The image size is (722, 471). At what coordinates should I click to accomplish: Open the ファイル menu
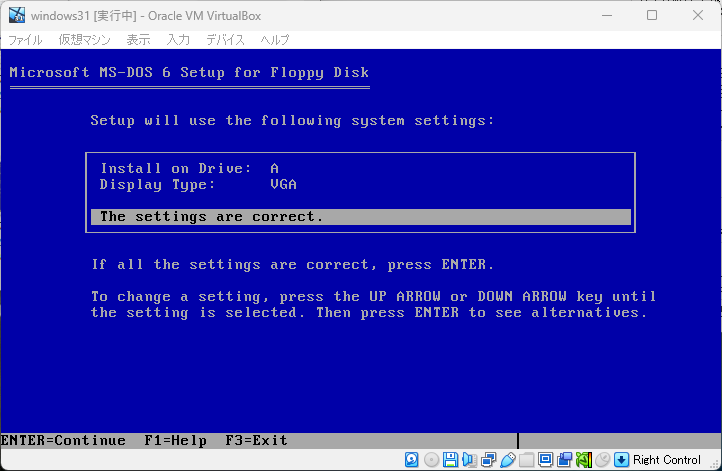tap(25, 40)
